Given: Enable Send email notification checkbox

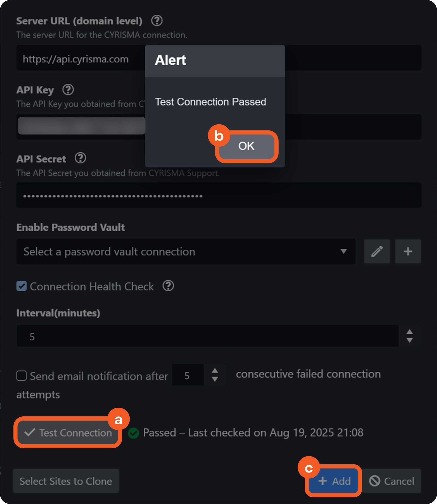Looking at the screenshot, I should point(22,376).
